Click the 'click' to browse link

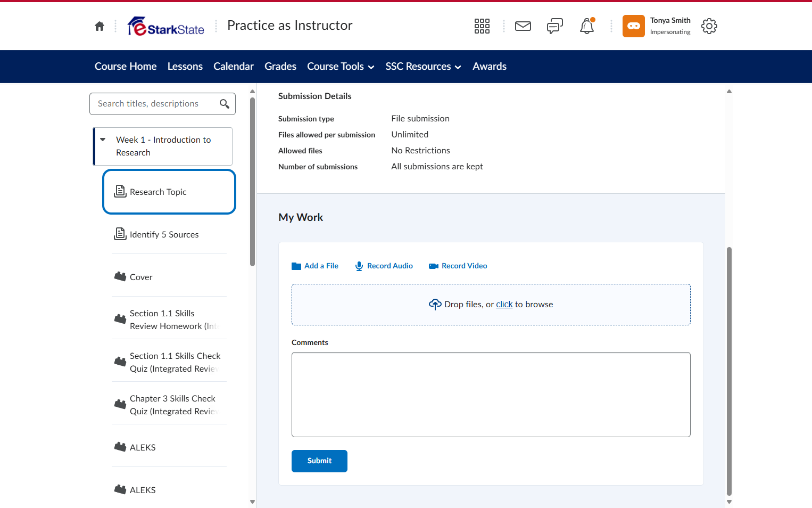click(504, 305)
